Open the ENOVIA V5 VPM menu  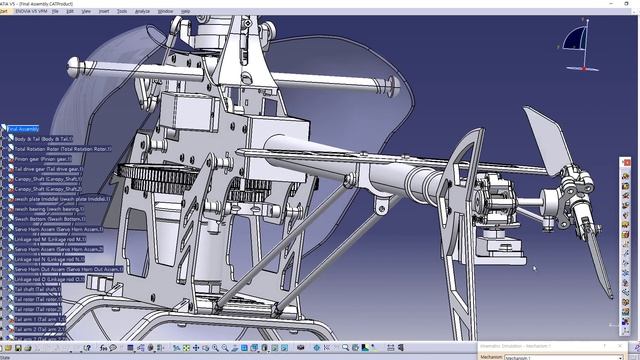(x=31, y=11)
